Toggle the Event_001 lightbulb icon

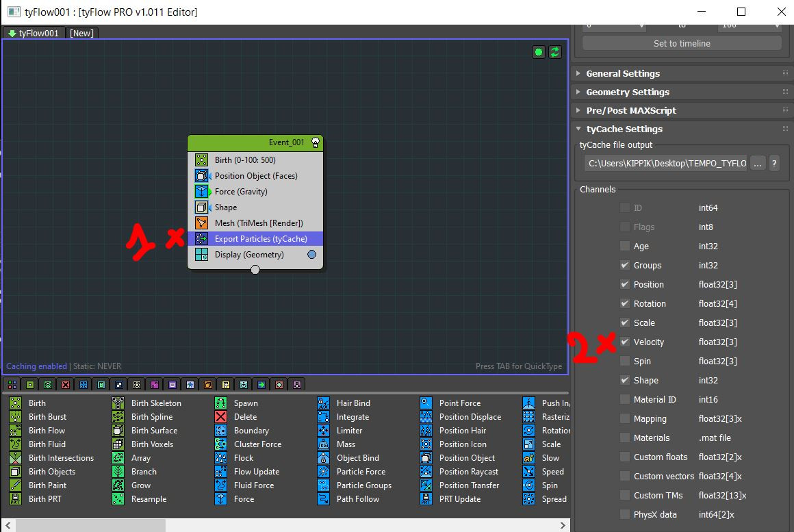[x=316, y=142]
